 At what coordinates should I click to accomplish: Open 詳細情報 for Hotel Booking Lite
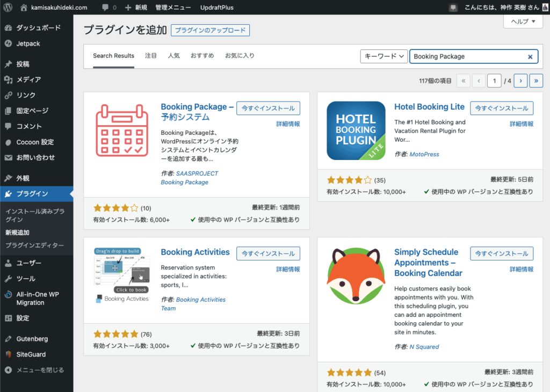click(522, 124)
